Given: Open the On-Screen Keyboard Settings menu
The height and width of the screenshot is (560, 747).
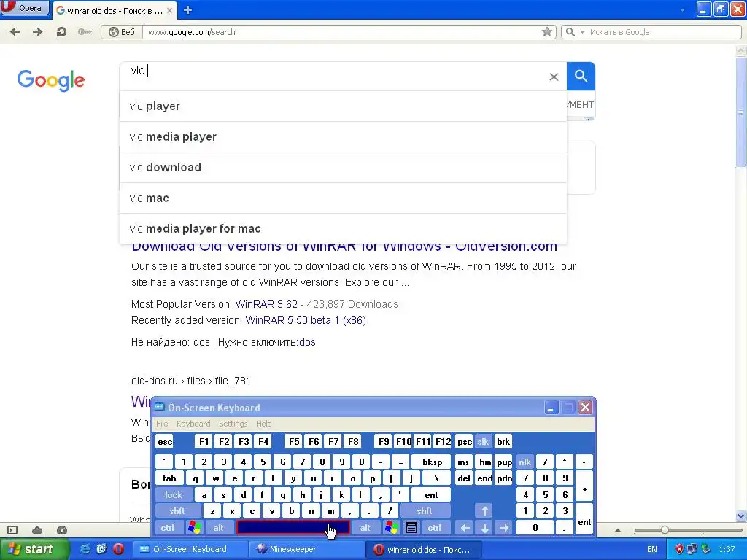Looking at the screenshot, I should click(x=233, y=424).
